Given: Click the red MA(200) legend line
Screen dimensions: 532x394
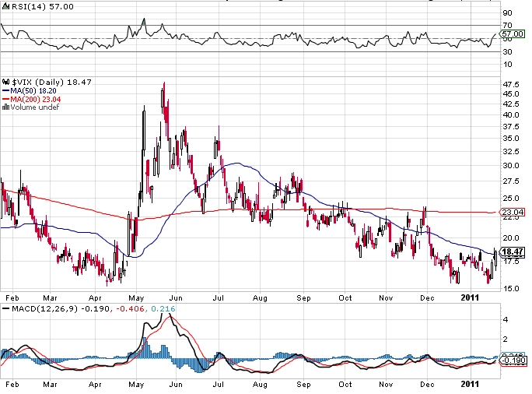Looking at the screenshot, I should (5, 99).
